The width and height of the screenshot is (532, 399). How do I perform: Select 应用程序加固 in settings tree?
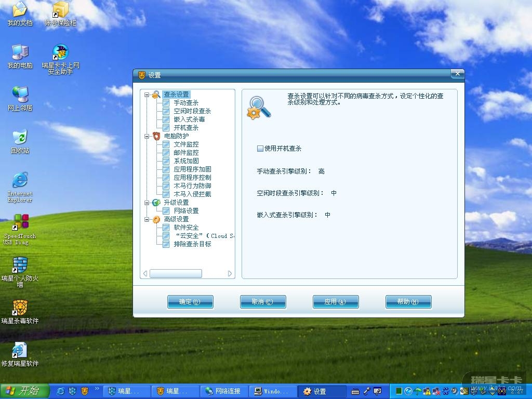[x=192, y=169]
